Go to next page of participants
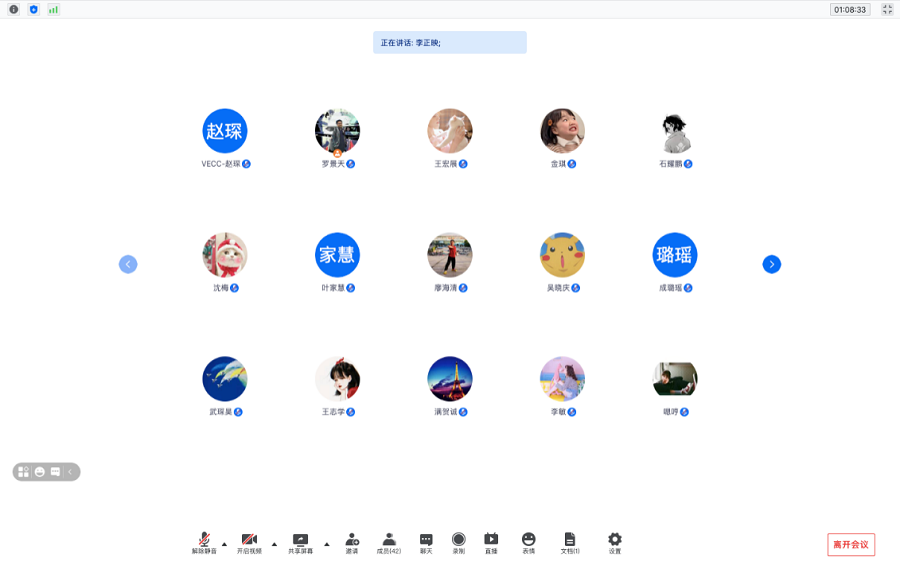 [771, 264]
